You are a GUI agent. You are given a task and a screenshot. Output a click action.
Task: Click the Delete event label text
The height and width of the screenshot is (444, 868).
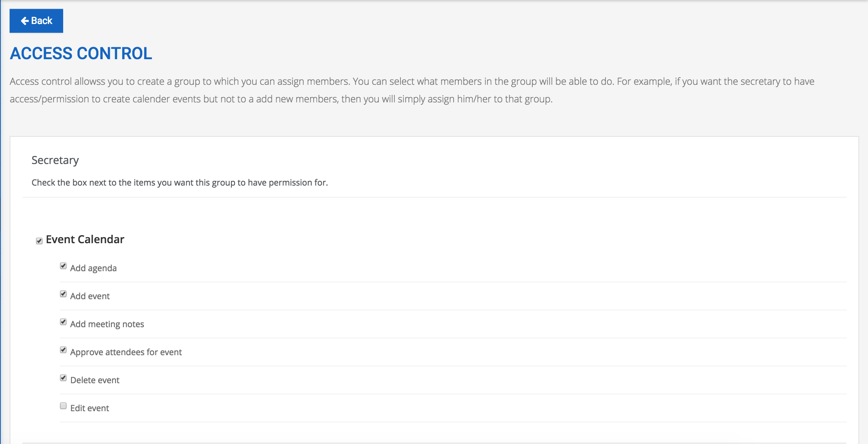[x=95, y=380]
